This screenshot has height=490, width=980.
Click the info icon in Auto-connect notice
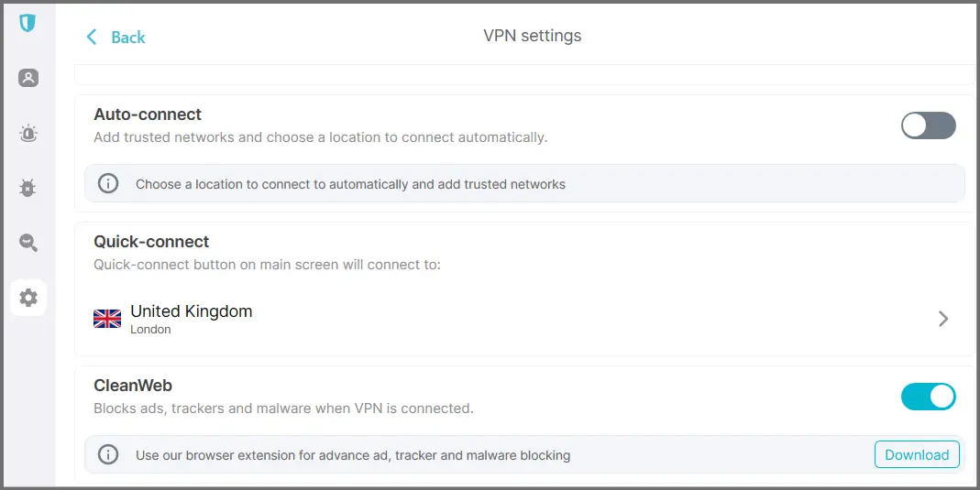click(x=108, y=183)
